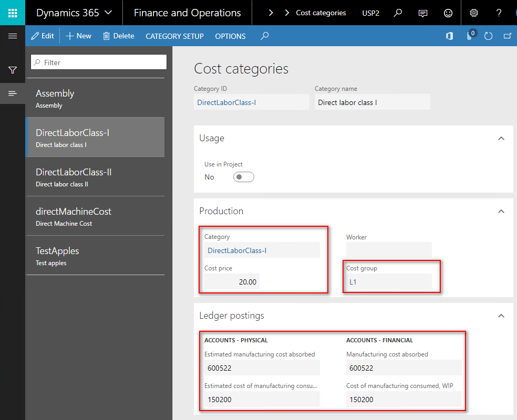The width and height of the screenshot is (517, 420).
Task: Open in Office icon
Action: 449,36
